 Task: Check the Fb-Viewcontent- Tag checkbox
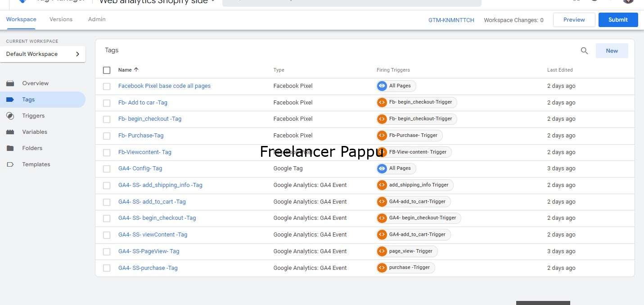107,152
